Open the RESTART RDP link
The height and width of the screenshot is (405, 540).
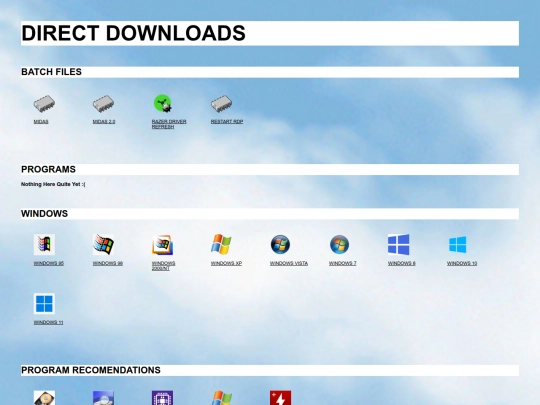(x=227, y=122)
